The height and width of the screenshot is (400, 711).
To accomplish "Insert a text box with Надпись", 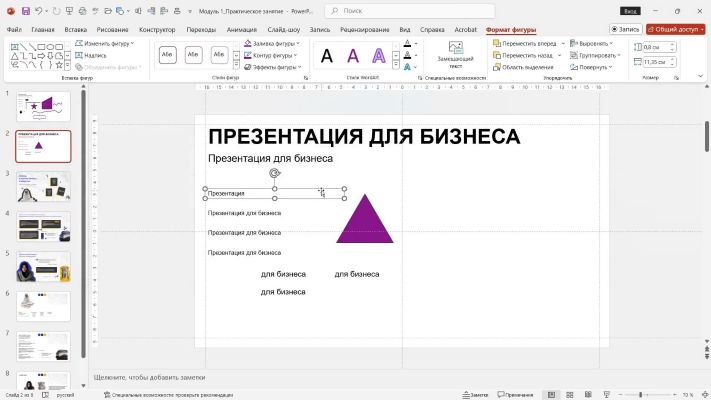I will coord(91,55).
